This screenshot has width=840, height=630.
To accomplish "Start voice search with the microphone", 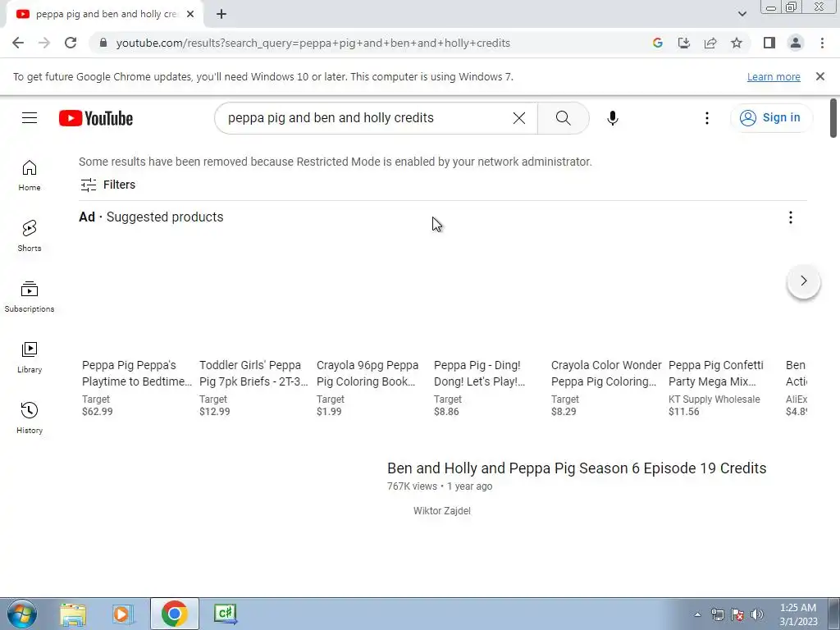I will click(x=612, y=118).
